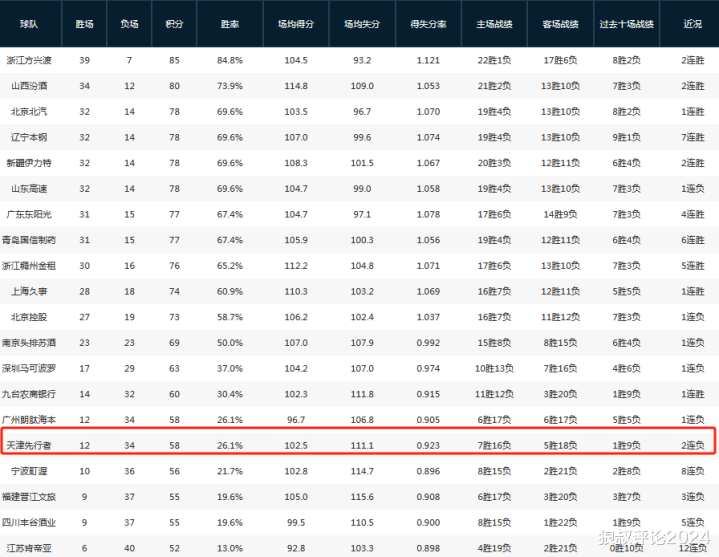Select the 场均得分 column header
This screenshot has width=719, height=557.
(296, 24)
